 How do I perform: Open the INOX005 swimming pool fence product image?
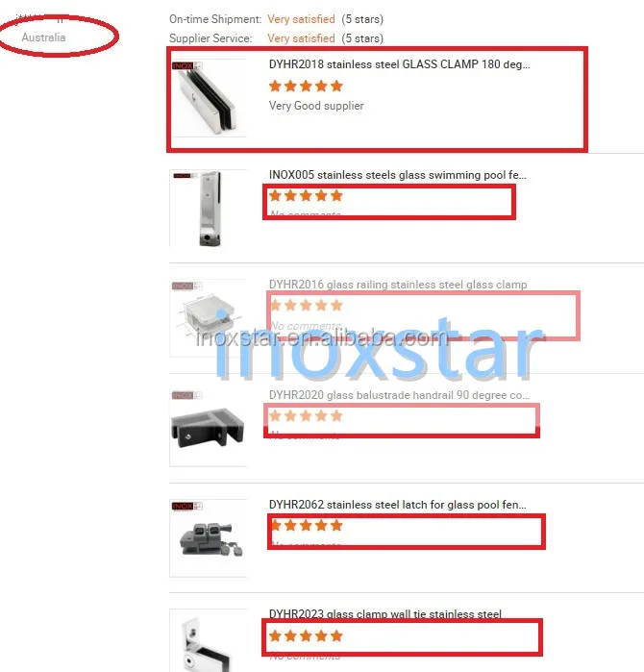pyautogui.click(x=209, y=209)
